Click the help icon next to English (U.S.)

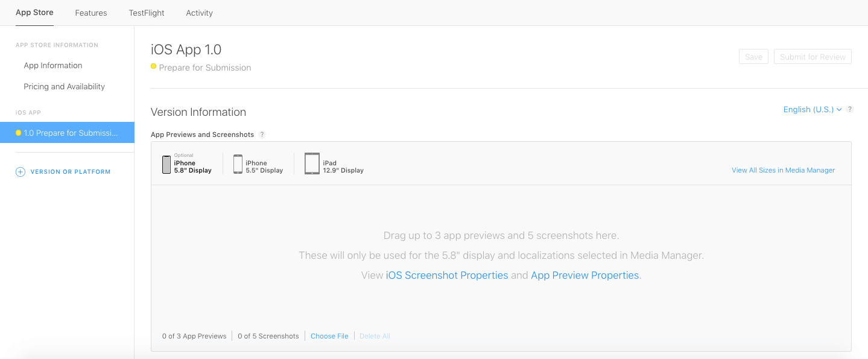(x=849, y=109)
